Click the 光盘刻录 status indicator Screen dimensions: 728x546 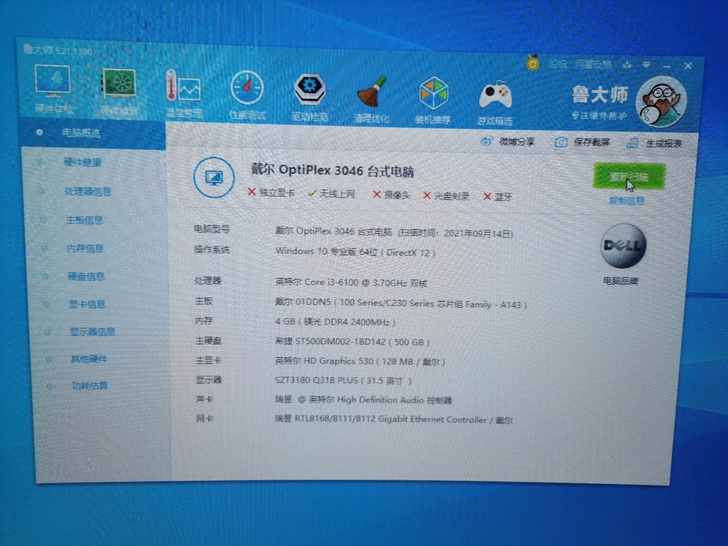point(446,196)
